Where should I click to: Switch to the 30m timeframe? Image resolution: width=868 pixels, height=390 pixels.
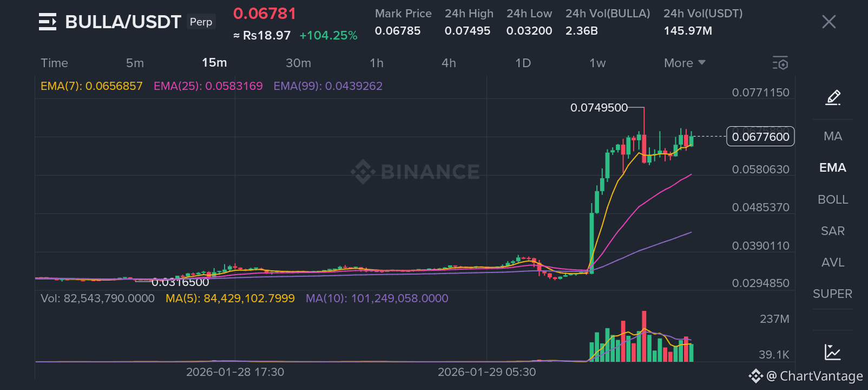298,63
